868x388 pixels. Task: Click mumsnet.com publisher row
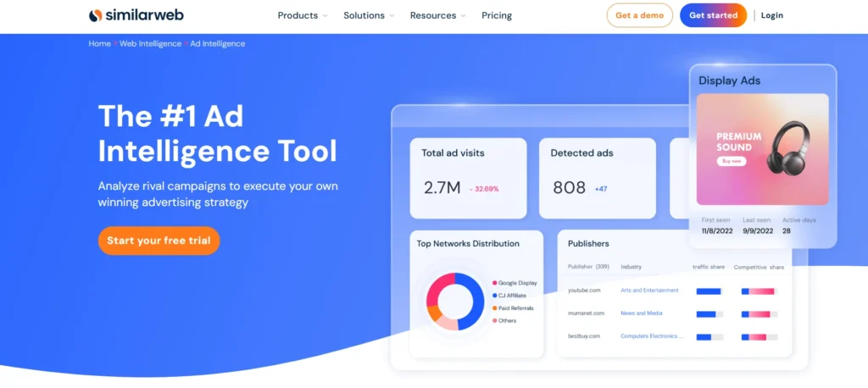676,313
